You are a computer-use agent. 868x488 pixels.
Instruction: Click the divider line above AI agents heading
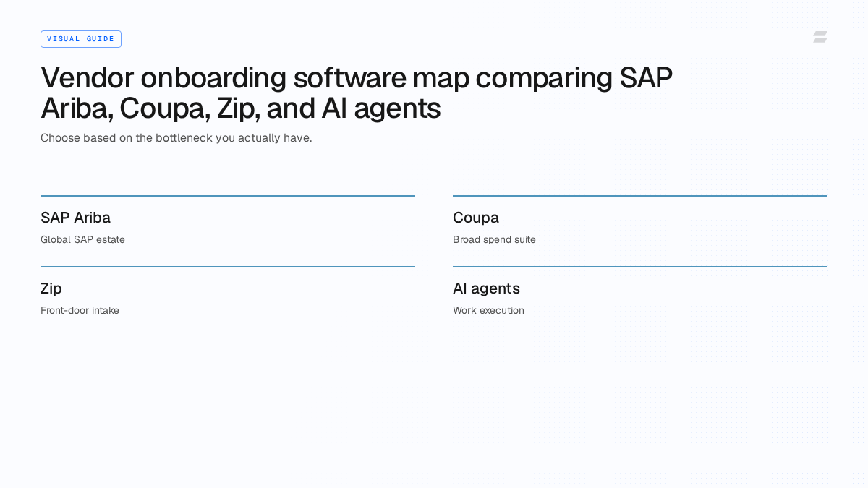click(640, 267)
